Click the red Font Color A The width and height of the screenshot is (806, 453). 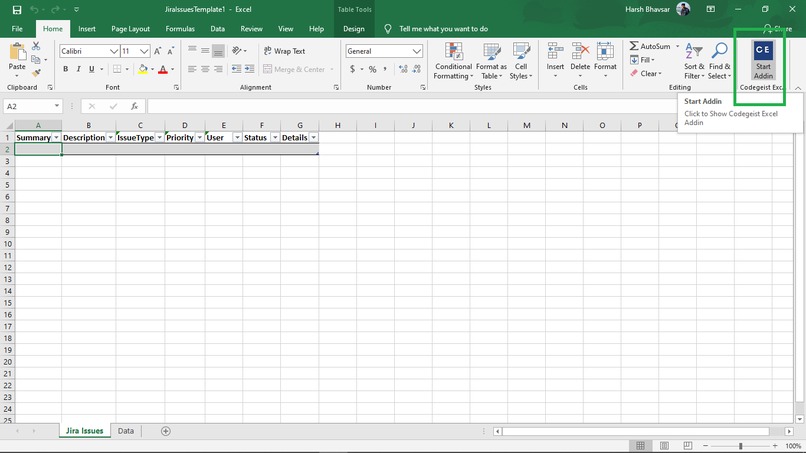click(x=163, y=69)
